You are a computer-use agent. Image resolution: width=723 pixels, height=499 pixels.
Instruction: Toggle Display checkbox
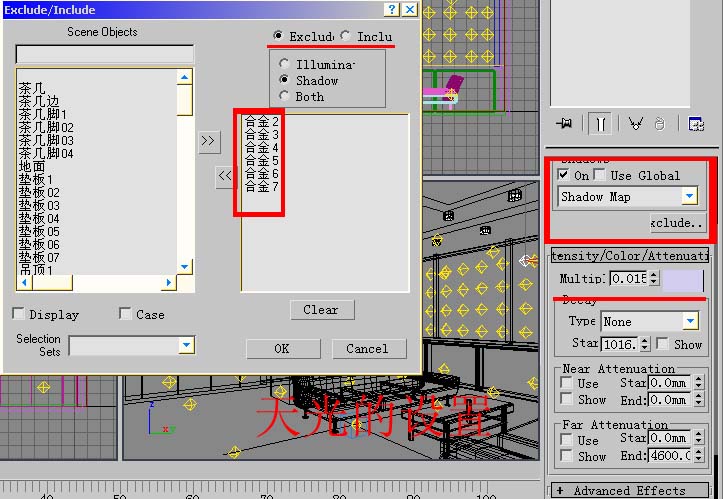tap(18, 313)
